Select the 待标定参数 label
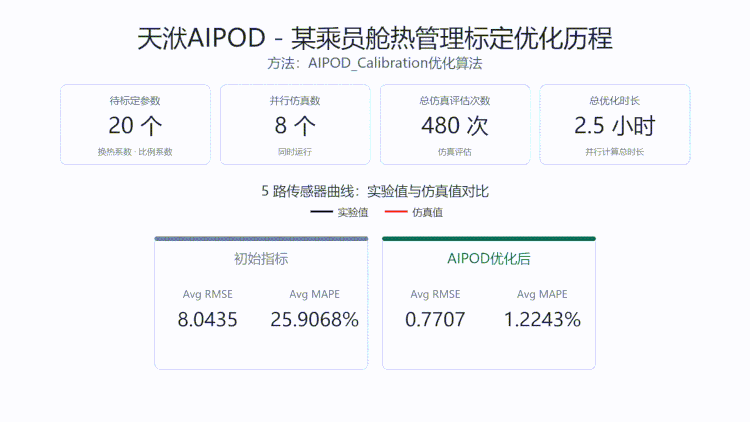 (135, 100)
